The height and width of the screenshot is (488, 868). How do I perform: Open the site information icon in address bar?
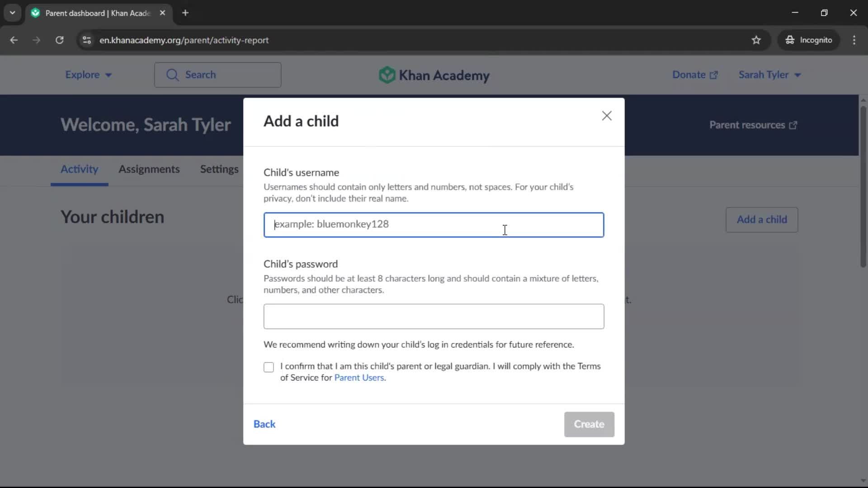(87, 40)
